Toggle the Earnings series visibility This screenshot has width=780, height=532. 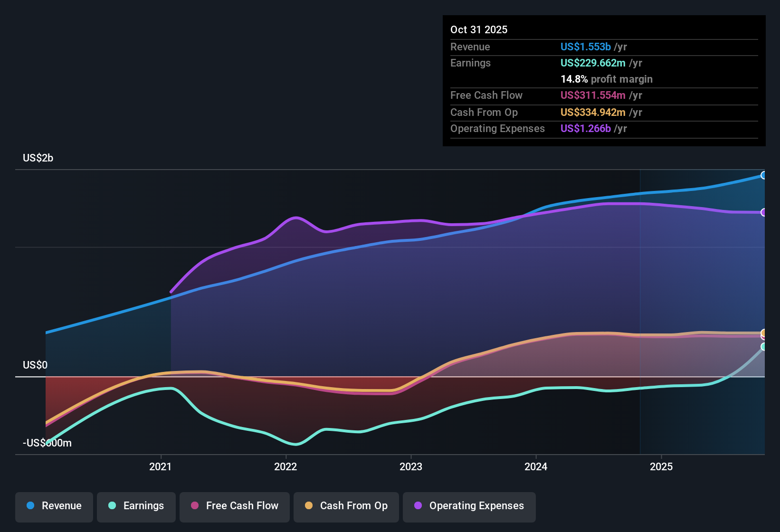pos(136,506)
